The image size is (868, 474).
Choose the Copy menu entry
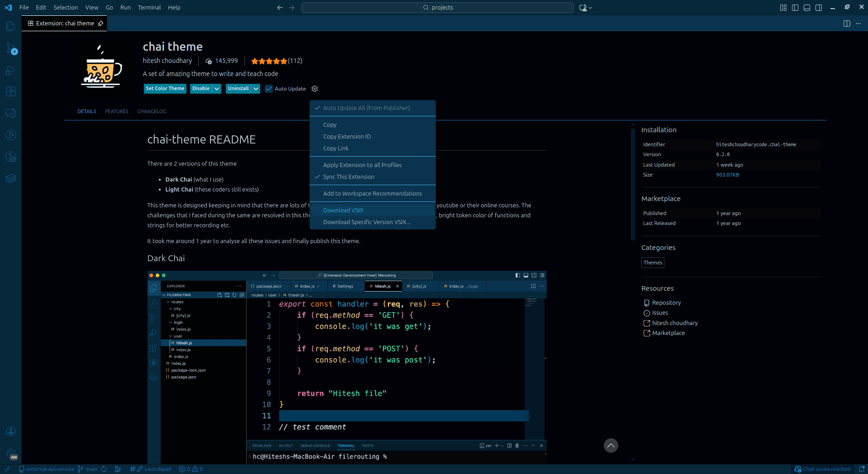[372, 124]
